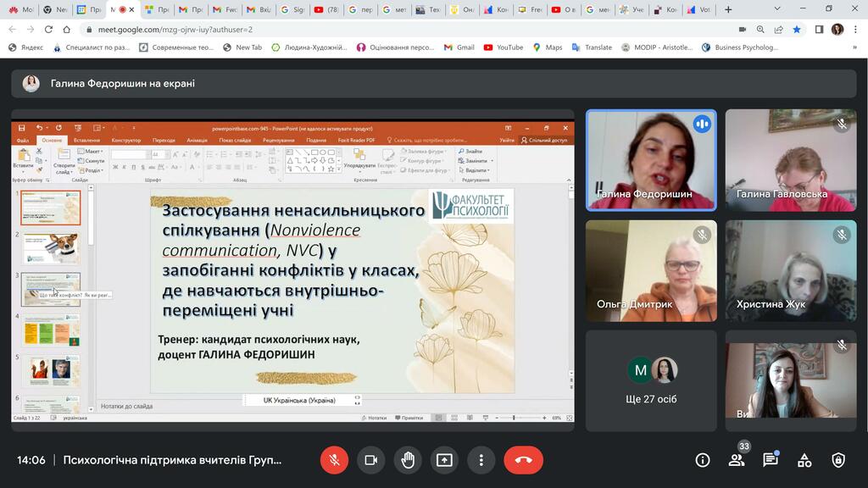This screenshot has height=488, width=868.
Task: Open Meet's more options three-dot menu
Action: point(481,460)
